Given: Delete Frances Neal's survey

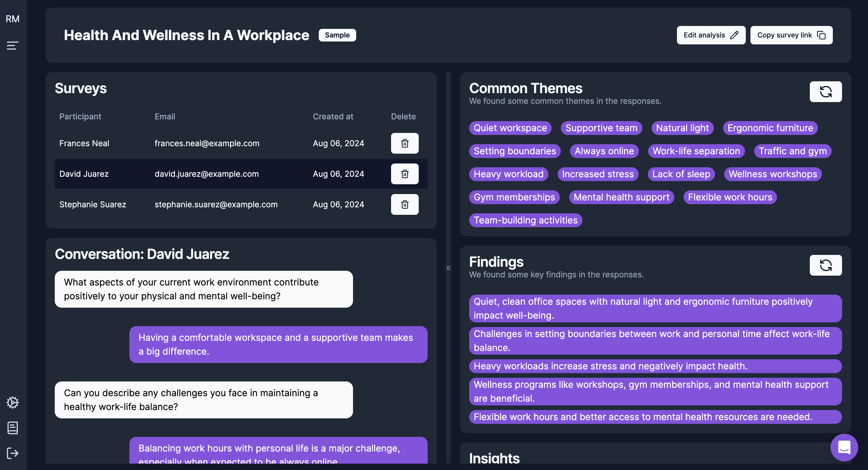Looking at the screenshot, I should pos(404,143).
